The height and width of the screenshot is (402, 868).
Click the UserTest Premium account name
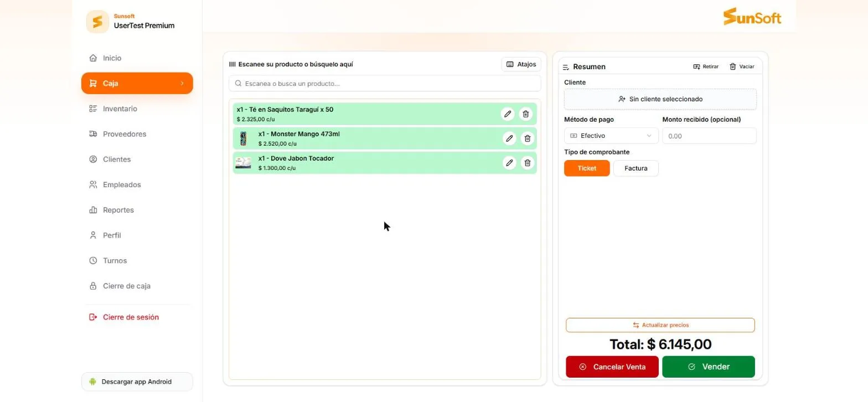144,25
